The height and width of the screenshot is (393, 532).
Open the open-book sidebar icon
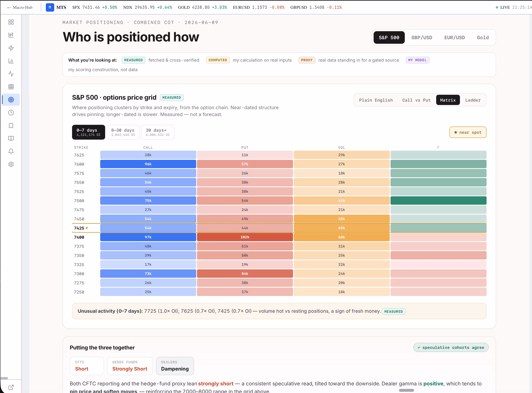coord(11,138)
